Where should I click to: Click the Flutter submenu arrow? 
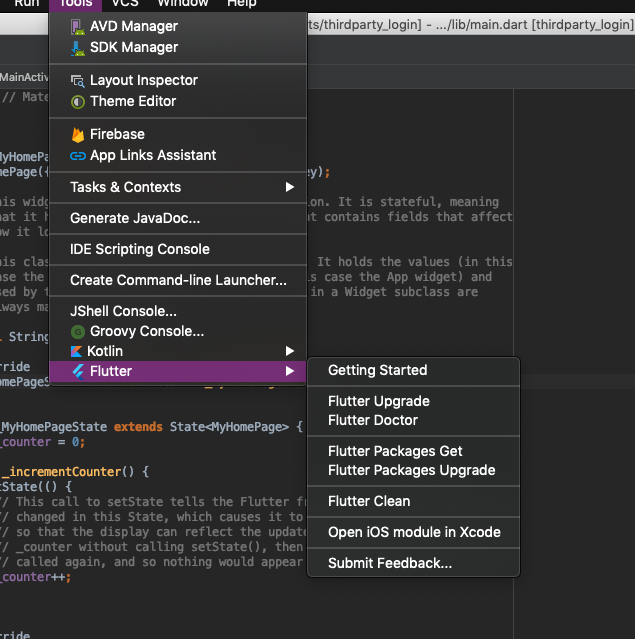[290, 371]
